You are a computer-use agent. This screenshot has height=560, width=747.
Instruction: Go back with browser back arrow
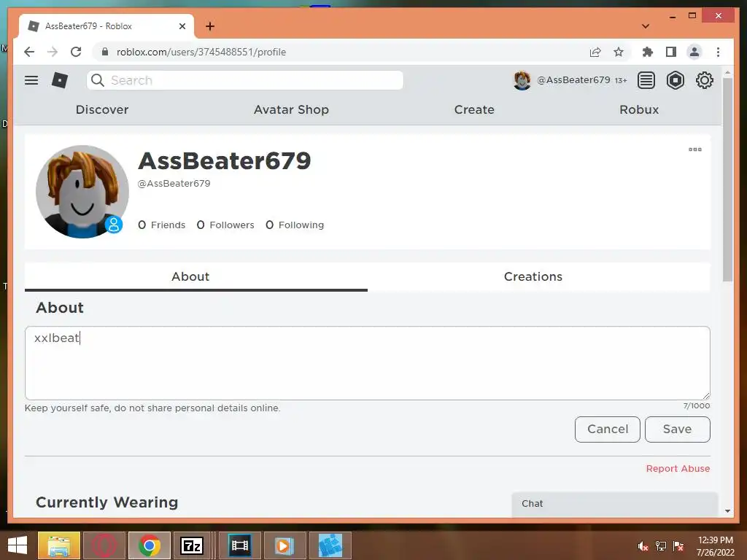[x=29, y=52]
